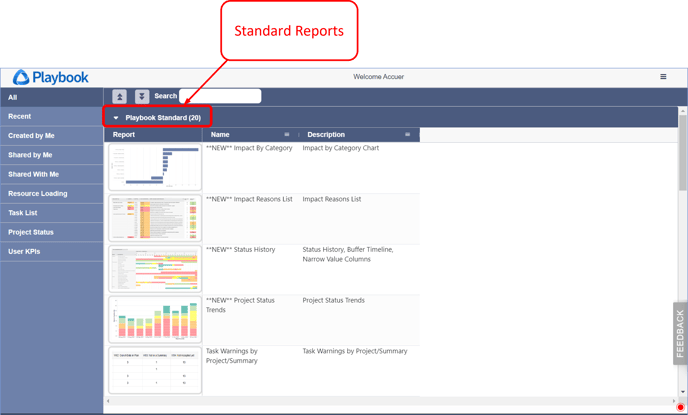The height and width of the screenshot is (415, 688).
Task: Select the User KPIs category
Action: click(x=52, y=252)
